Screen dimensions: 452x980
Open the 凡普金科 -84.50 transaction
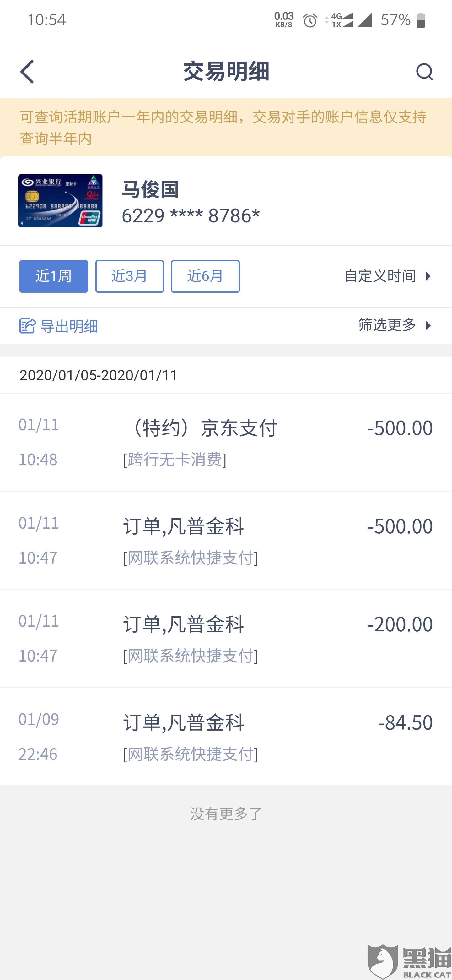pyautogui.click(x=226, y=737)
